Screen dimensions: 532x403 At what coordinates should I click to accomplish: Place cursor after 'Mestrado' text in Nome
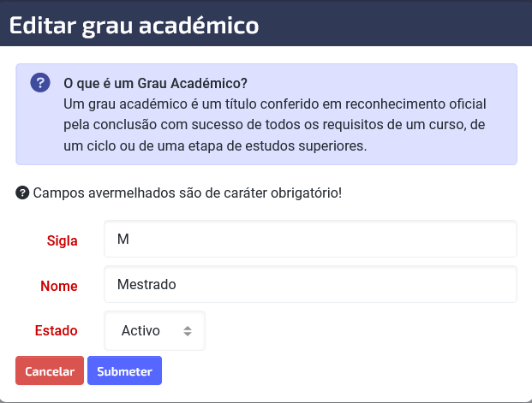point(176,284)
